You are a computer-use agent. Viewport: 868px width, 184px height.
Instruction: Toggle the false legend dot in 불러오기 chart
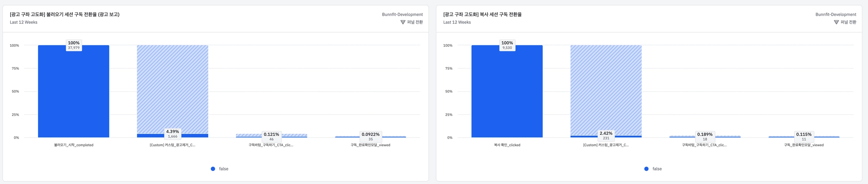[x=213, y=169]
